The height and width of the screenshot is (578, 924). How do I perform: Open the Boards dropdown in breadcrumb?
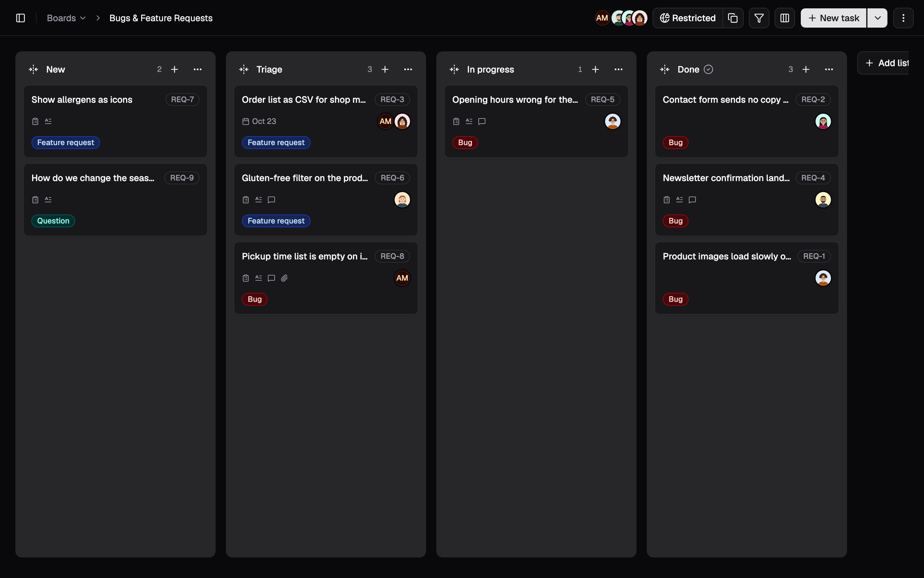click(x=66, y=18)
